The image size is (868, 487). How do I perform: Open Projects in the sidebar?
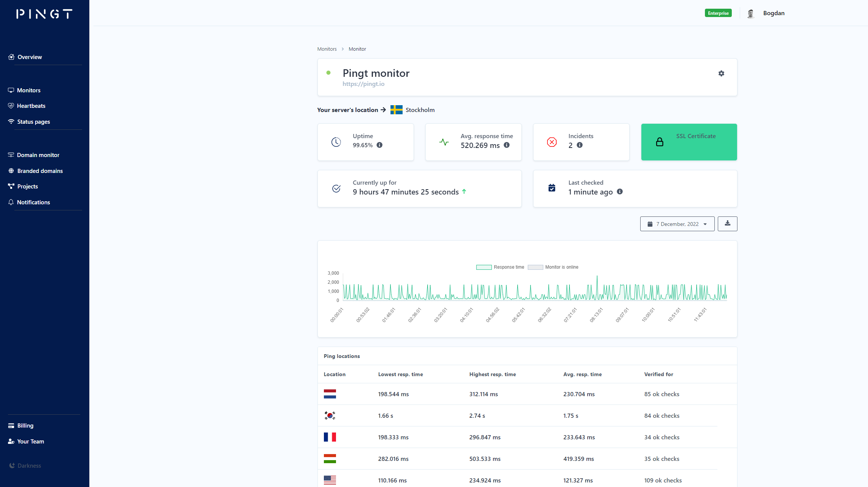point(23,186)
